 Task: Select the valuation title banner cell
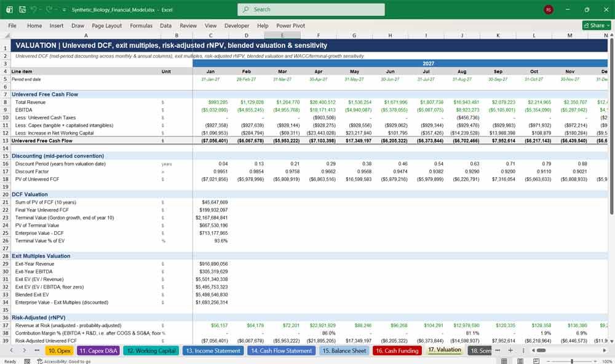pos(309,45)
